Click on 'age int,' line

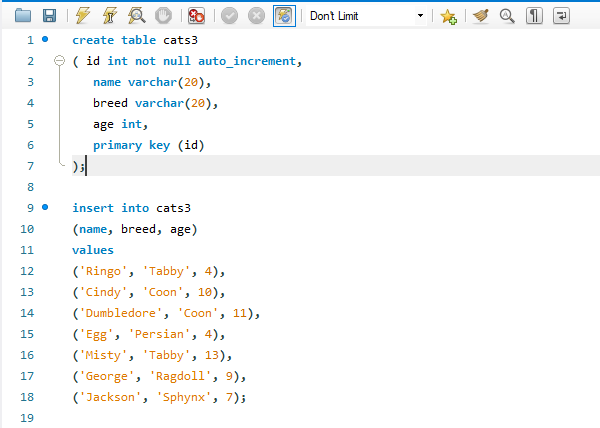120,124
